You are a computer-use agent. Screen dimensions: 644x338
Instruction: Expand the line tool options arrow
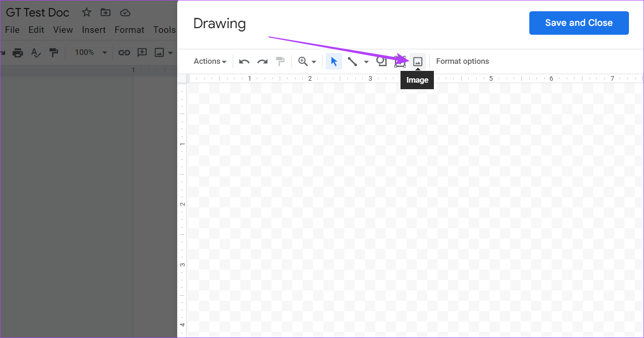pos(366,61)
